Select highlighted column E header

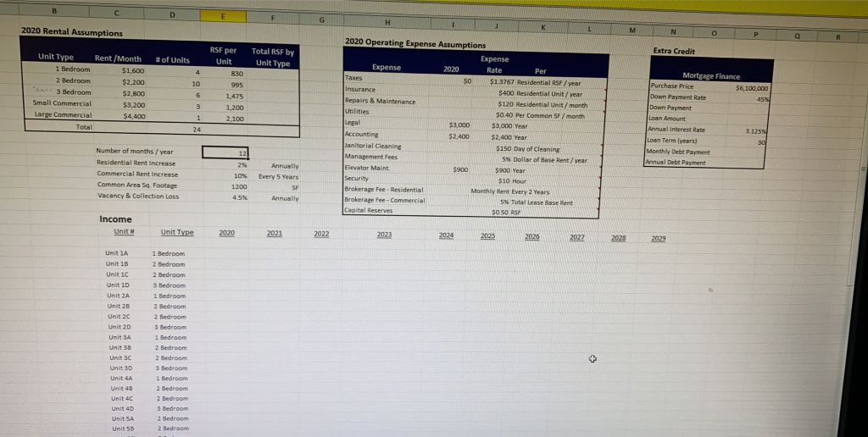click(223, 17)
